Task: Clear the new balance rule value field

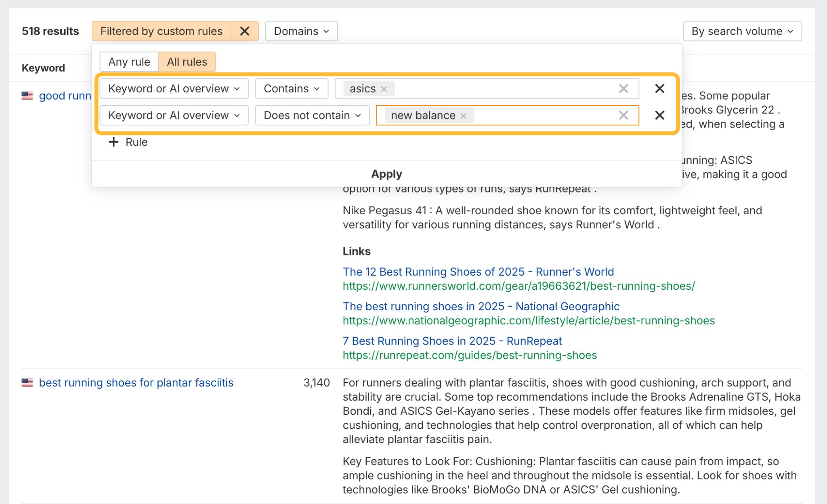Action: coord(623,115)
